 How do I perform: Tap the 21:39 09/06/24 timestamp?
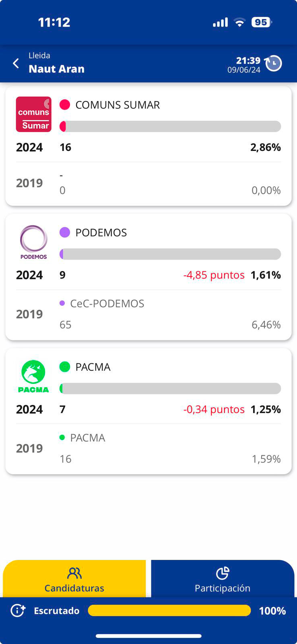[244, 65]
